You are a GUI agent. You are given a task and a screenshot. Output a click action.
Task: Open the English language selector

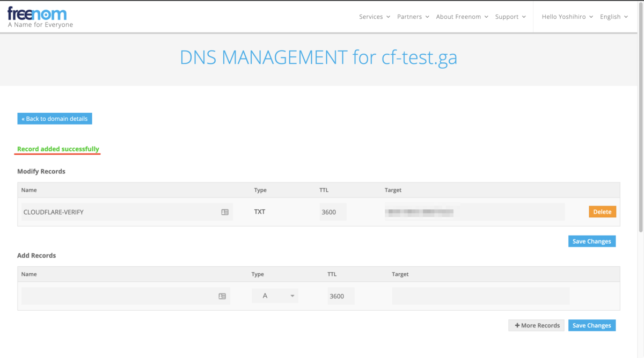[x=614, y=17]
